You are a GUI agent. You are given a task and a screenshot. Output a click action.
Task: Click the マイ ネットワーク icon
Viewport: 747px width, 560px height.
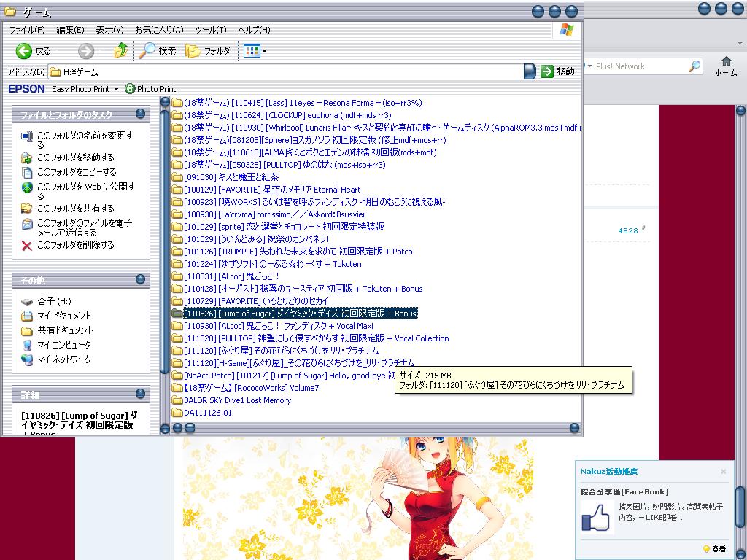(27, 359)
